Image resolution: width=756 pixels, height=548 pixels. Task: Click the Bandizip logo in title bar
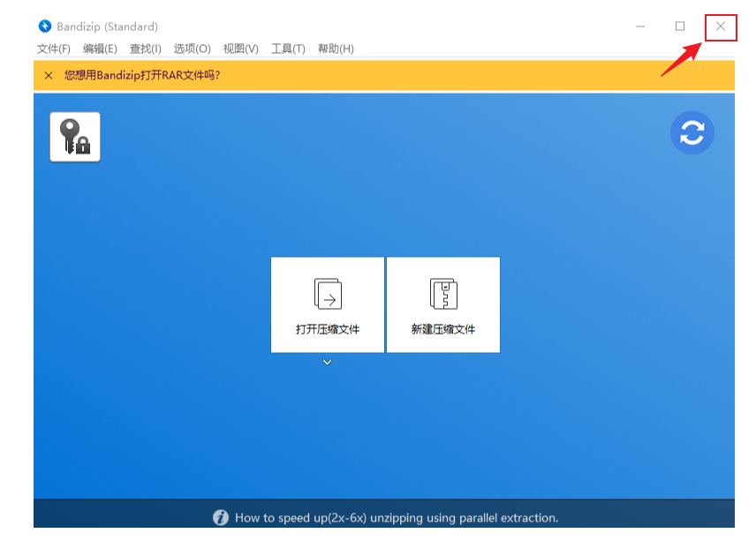45,26
